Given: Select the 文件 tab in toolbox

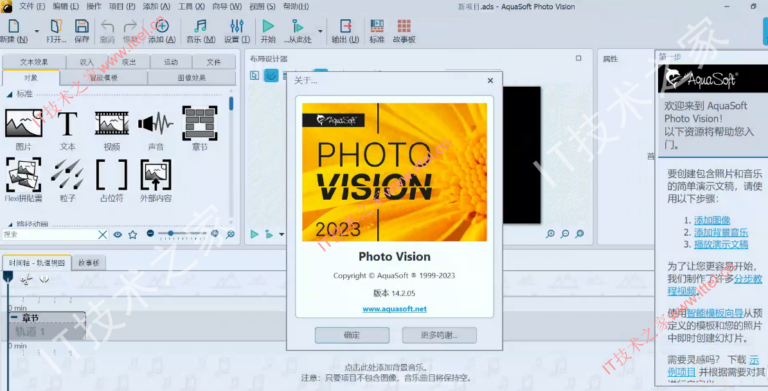Looking at the screenshot, I should (x=214, y=62).
